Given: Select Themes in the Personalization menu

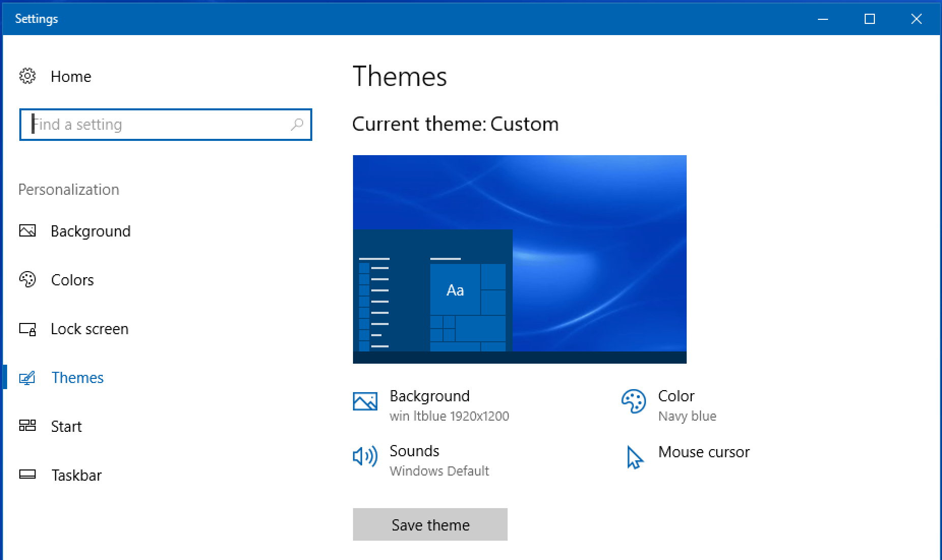Looking at the screenshot, I should (77, 377).
